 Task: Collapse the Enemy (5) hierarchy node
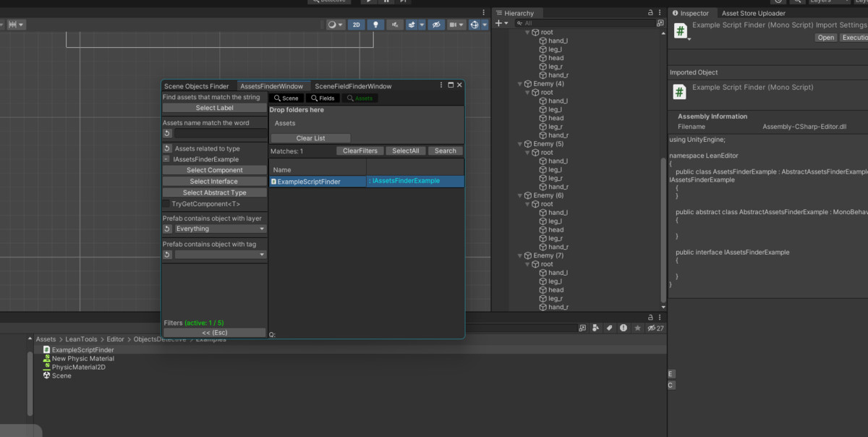click(520, 144)
